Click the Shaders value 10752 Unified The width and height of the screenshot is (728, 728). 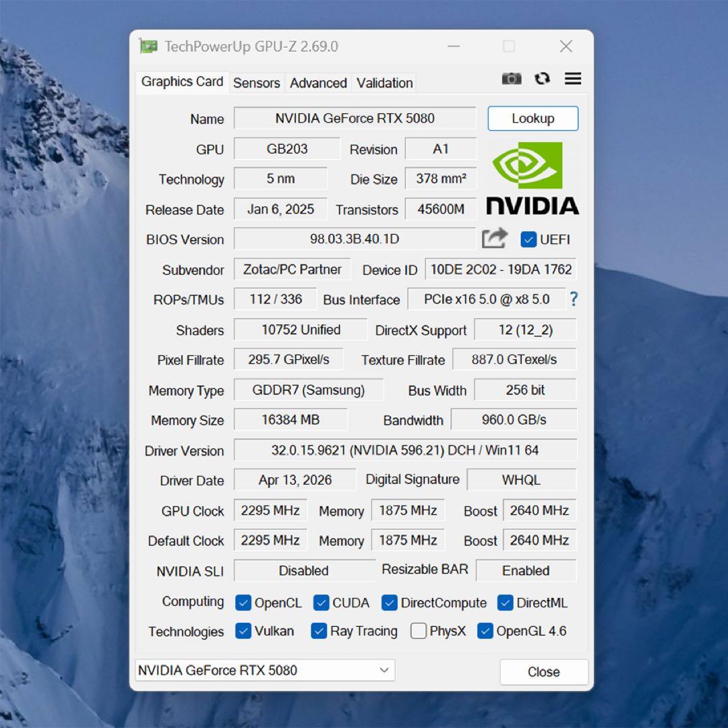pyautogui.click(x=301, y=330)
